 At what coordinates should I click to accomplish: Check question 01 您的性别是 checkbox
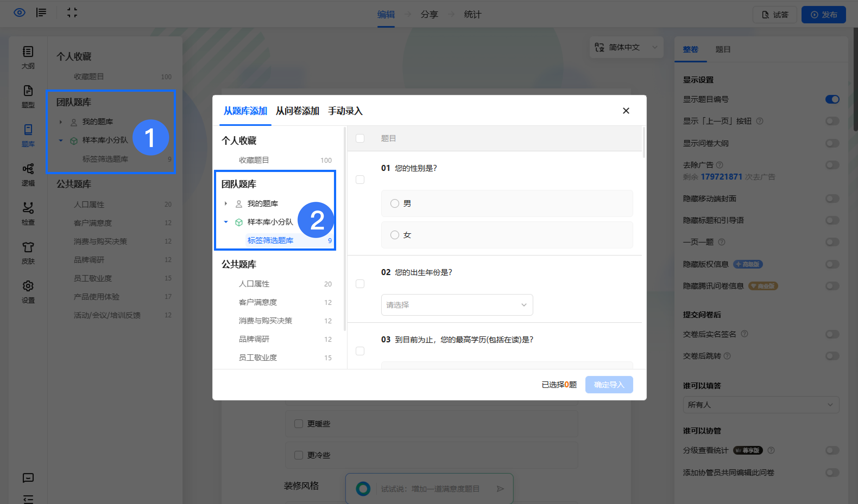pyautogui.click(x=360, y=180)
